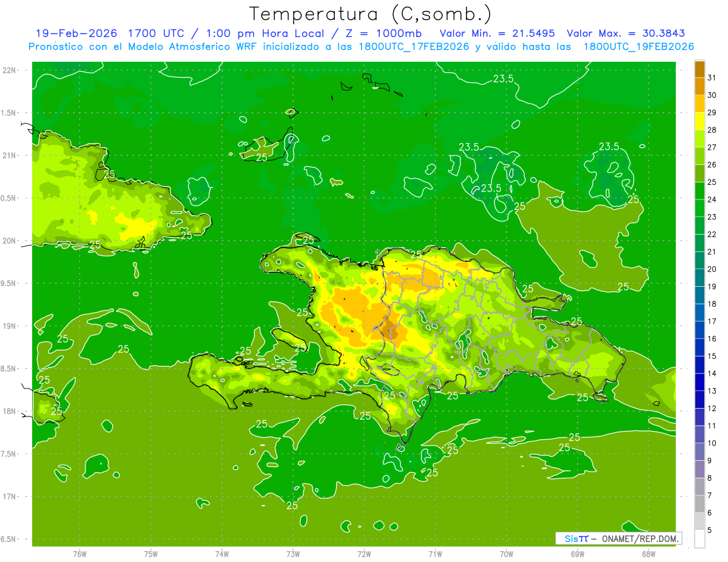Select 'Valor Max. = 30.3843' text
728x562 pixels.
click(626, 33)
